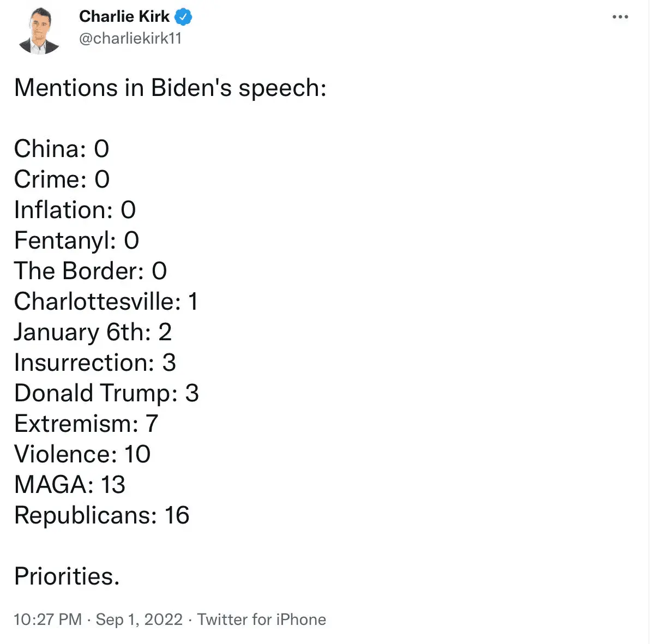650x644 pixels.
Task: Click the 'Fentanyl: 0' text line
Action: [76, 240]
